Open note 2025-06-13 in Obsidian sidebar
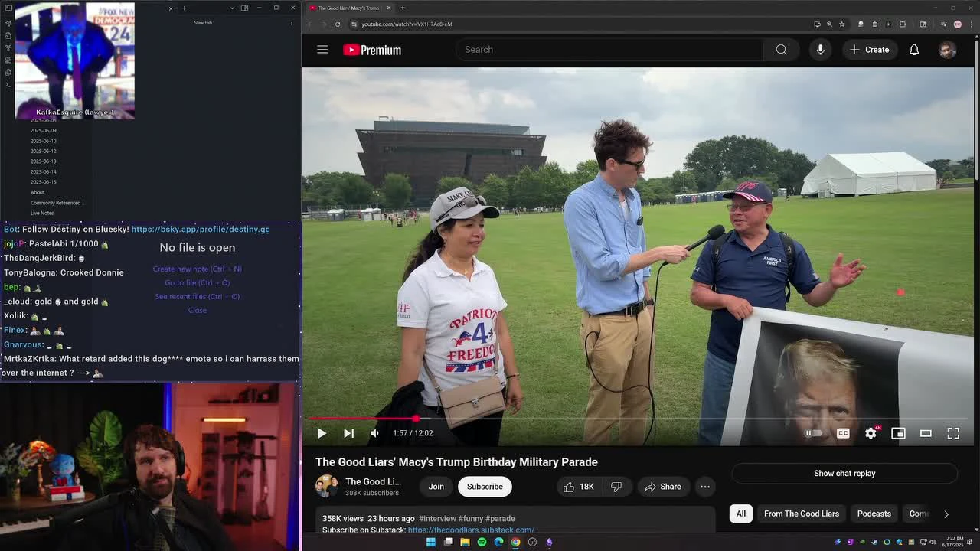 click(x=44, y=161)
